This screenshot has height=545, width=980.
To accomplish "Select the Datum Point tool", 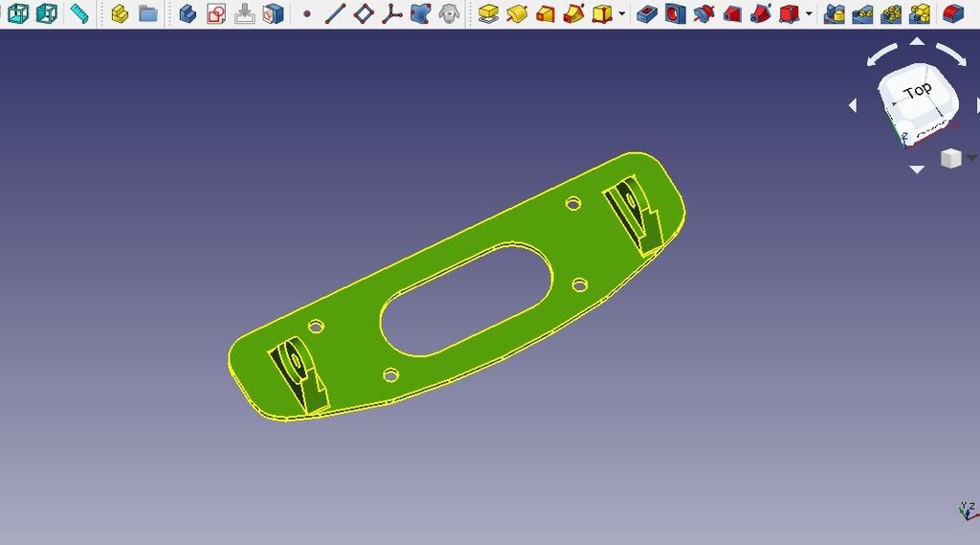I will tap(306, 14).
